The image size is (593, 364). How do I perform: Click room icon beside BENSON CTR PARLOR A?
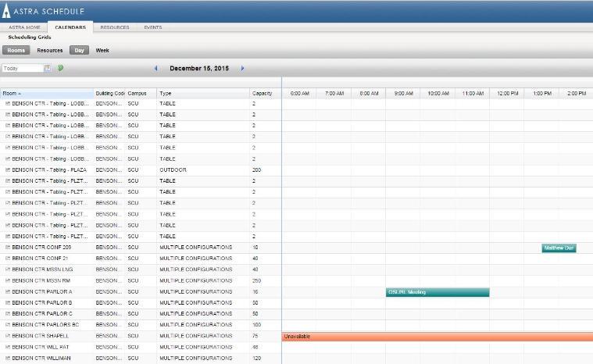point(8,291)
